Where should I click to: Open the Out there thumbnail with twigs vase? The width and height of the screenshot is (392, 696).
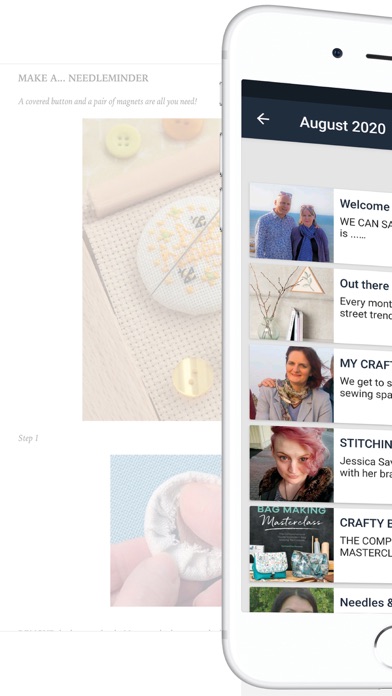pyautogui.click(x=292, y=302)
